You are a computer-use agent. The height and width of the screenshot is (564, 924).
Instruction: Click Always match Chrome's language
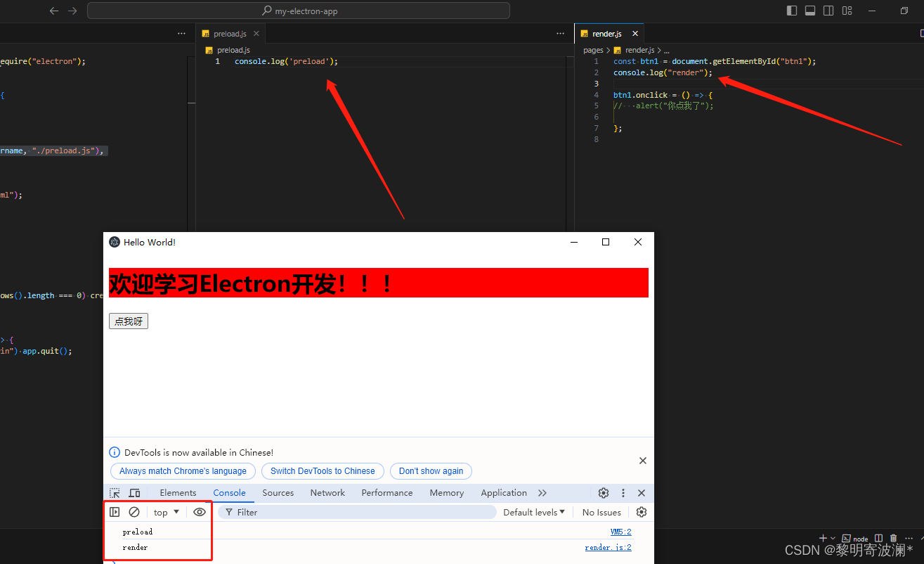183,471
